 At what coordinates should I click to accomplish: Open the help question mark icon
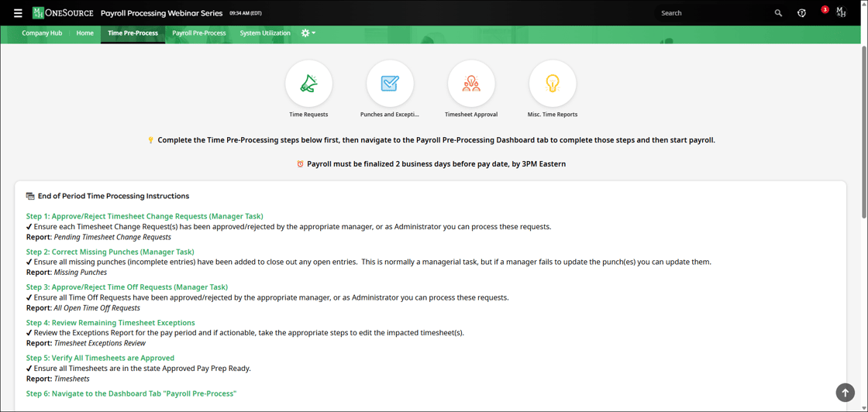[x=801, y=13]
